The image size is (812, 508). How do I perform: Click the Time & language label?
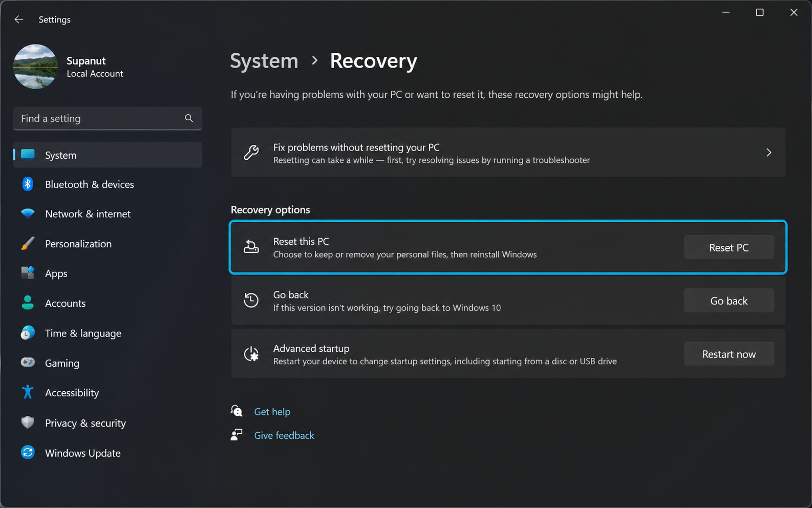tap(83, 333)
